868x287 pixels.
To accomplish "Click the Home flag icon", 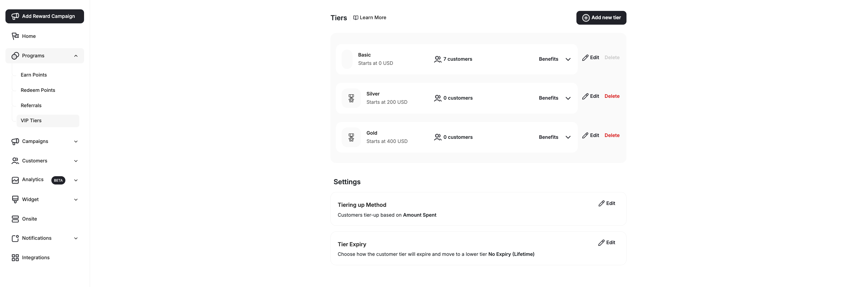I will pyautogui.click(x=15, y=36).
